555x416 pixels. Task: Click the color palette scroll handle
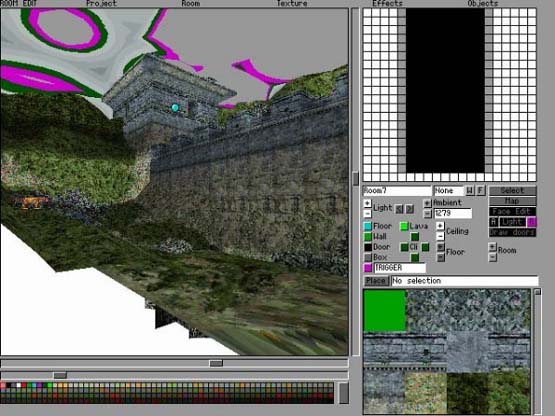(344, 393)
